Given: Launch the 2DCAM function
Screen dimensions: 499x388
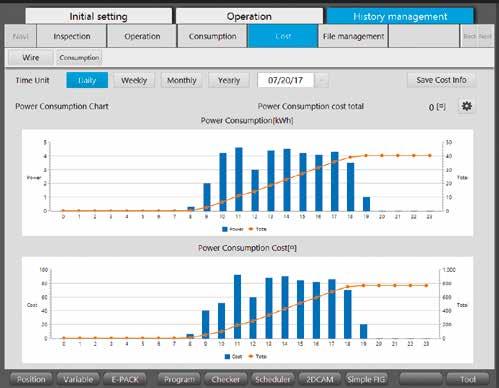Looking at the screenshot, I should (x=320, y=379).
